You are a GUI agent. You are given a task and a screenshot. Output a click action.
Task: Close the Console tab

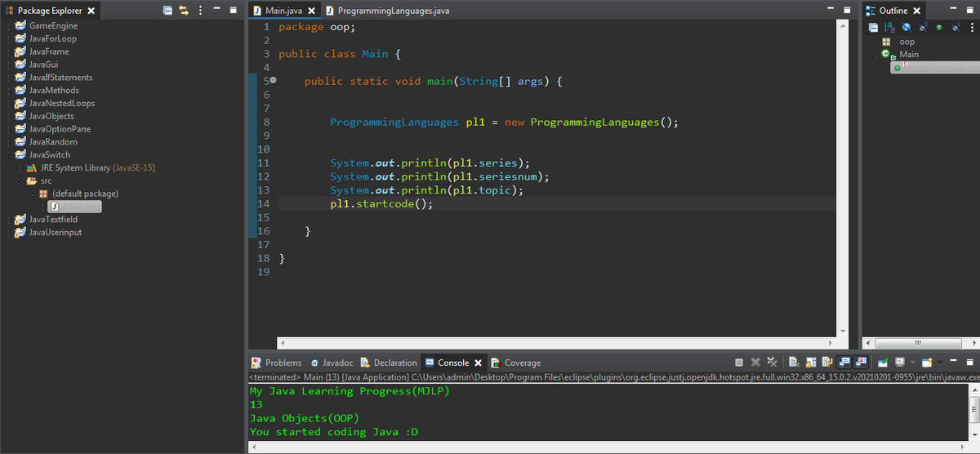[x=479, y=363]
